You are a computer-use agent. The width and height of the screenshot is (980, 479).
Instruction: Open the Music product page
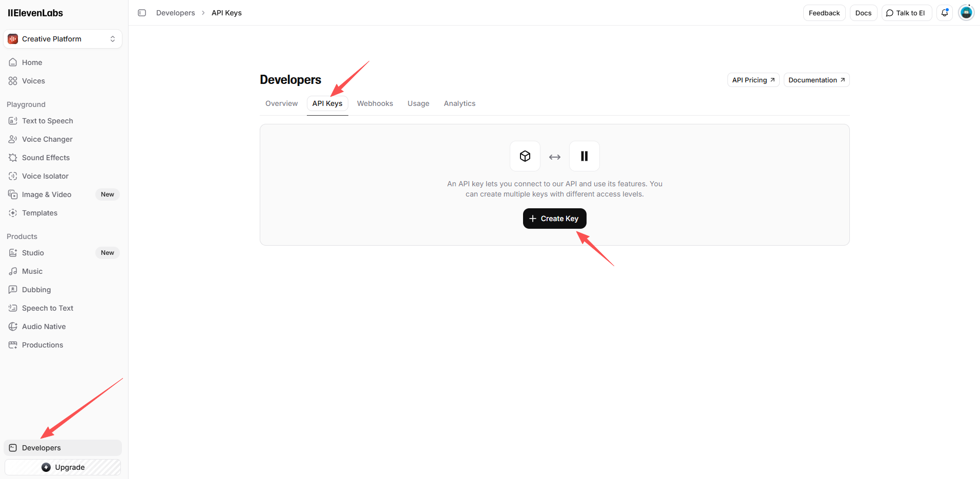(32, 271)
